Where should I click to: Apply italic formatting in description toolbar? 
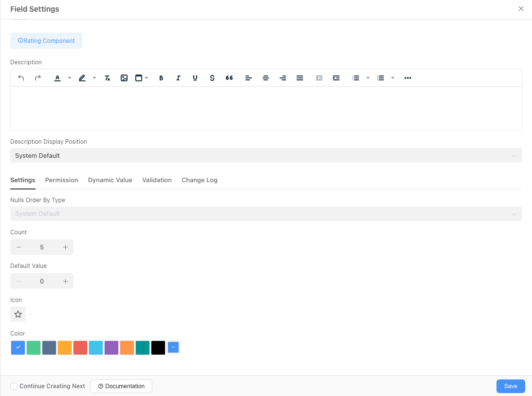(178, 78)
